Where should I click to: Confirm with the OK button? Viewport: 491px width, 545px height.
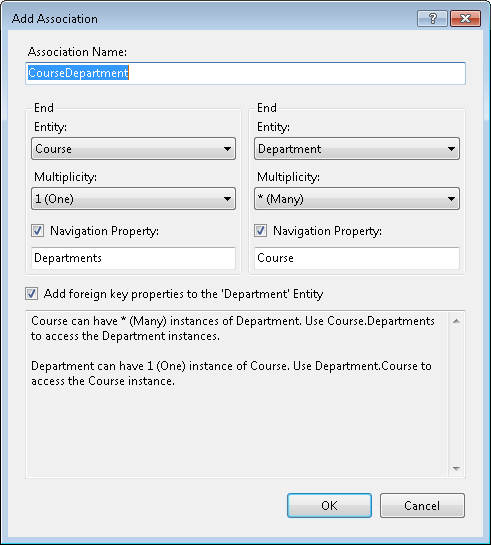pyautogui.click(x=329, y=505)
